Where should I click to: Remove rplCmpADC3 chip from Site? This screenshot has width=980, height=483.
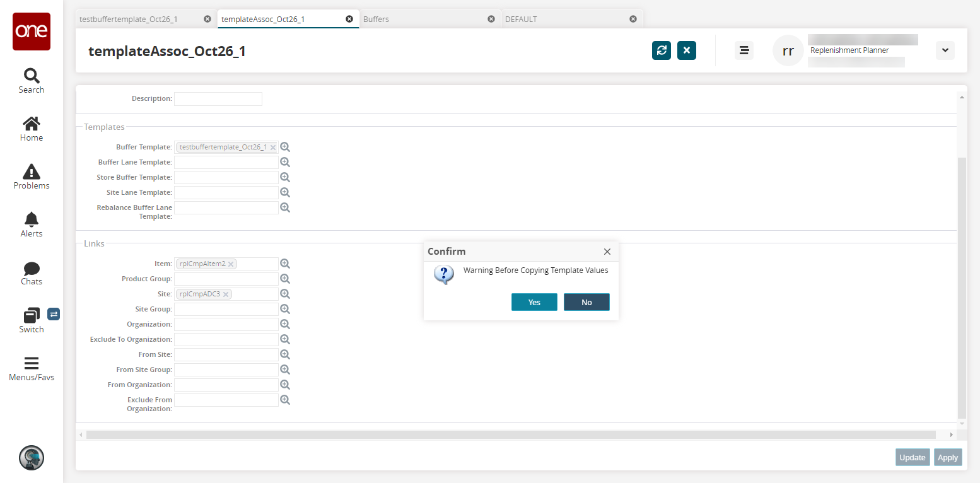coord(226,294)
